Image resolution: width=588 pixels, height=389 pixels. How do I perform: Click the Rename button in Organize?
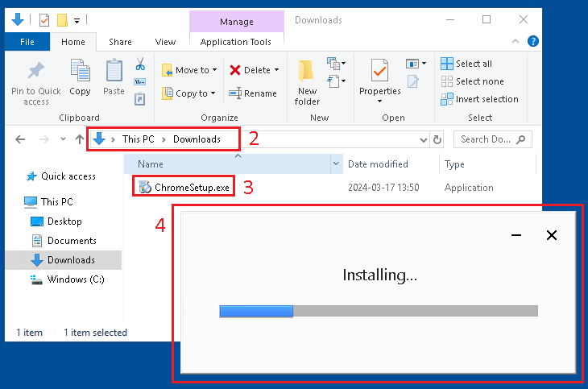(252, 93)
